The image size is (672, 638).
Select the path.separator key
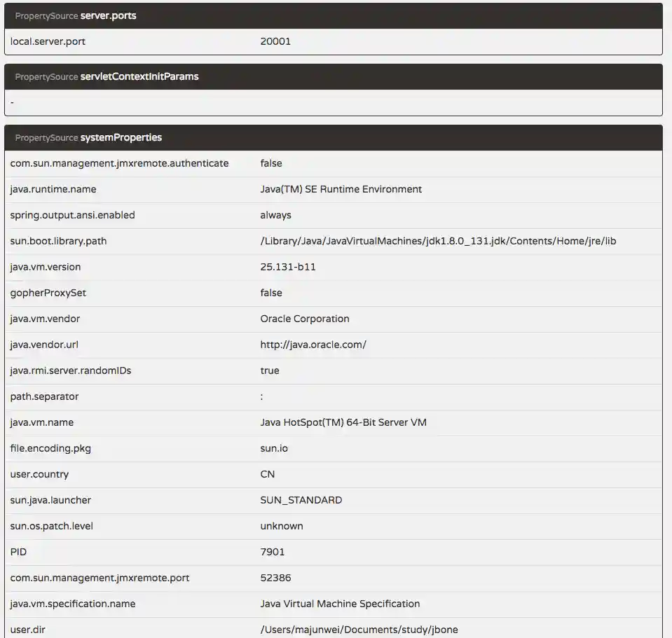point(45,396)
